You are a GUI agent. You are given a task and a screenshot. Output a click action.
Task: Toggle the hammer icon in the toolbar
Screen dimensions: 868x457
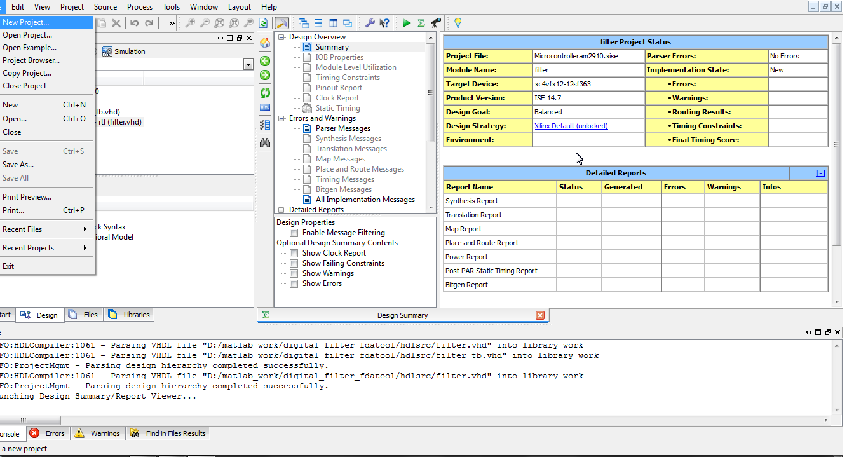click(281, 23)
